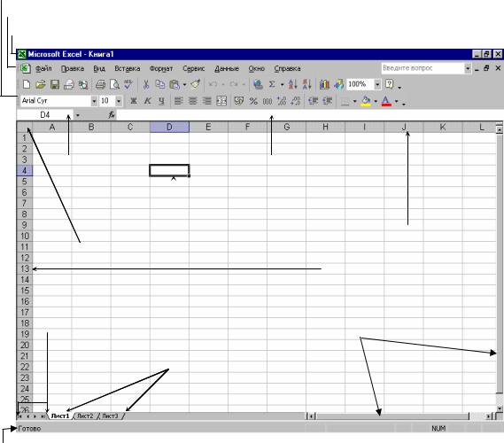Screen dimensions: 504x443
Task: Open the Сервис menu
Action: (193, 68)
